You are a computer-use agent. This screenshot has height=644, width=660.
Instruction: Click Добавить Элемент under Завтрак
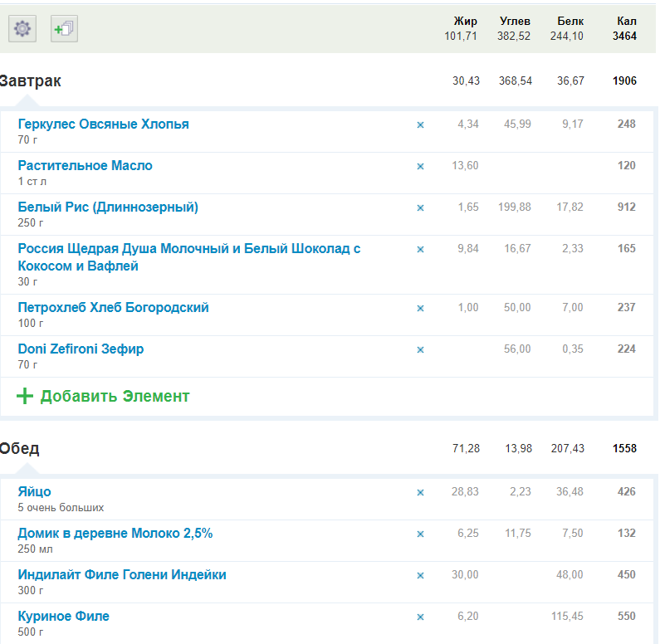pos(115,397)
